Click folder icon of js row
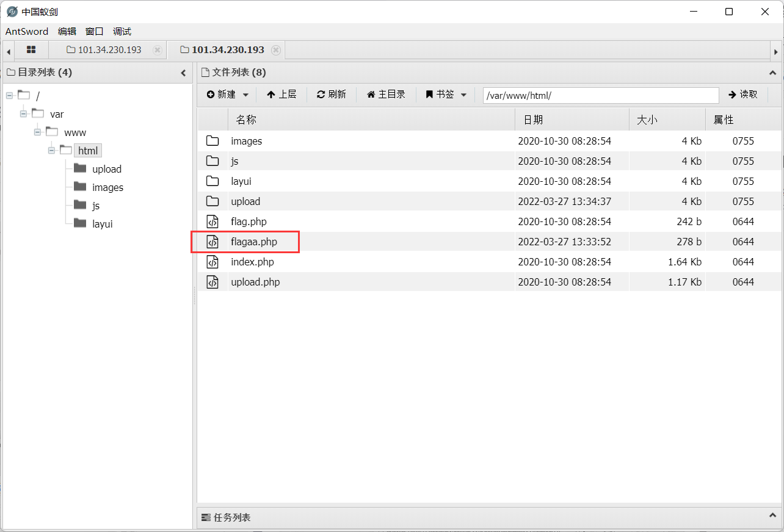Screen dimensions: 784x532 [x=212, y=161]
